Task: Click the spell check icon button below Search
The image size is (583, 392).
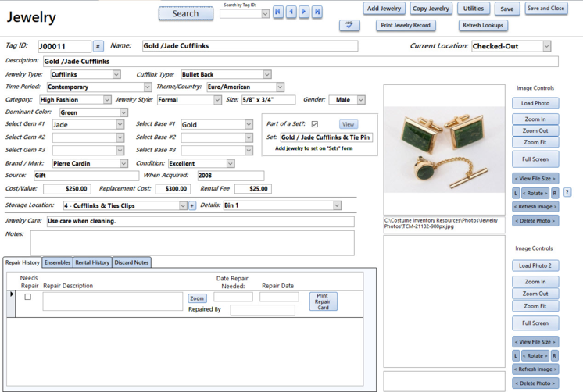Action: click(349, 26)
